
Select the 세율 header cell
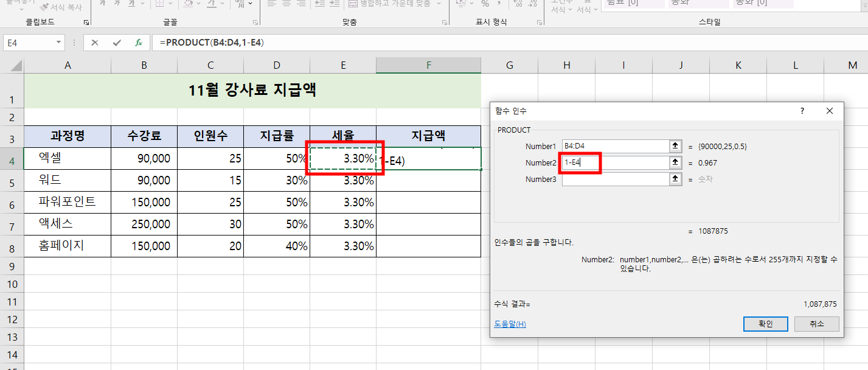[343, 136]
